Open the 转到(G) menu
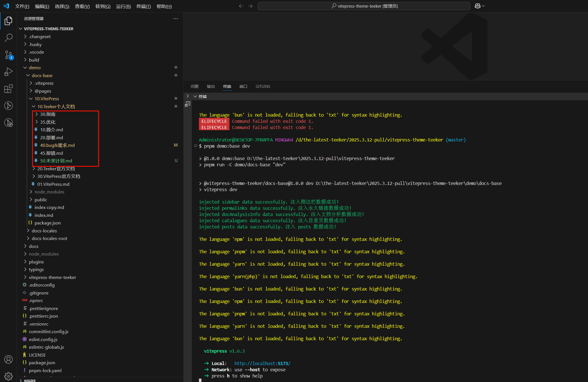 coord(103,6)
